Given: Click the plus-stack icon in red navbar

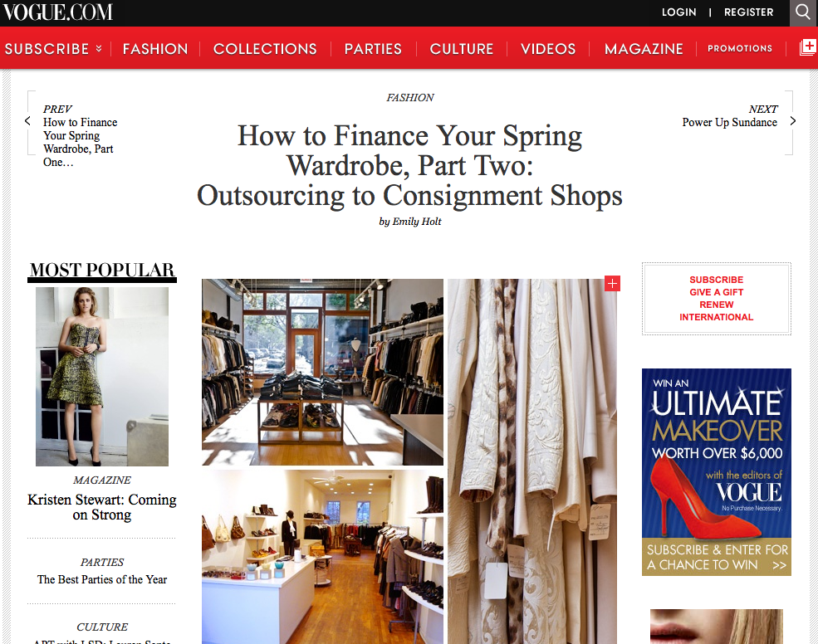Looking at the screenshot, I should coord(808,47).
